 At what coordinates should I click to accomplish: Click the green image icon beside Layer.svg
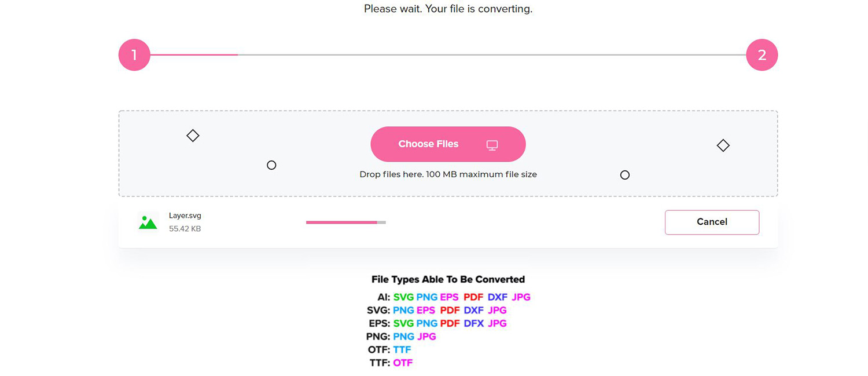point(148,222)
